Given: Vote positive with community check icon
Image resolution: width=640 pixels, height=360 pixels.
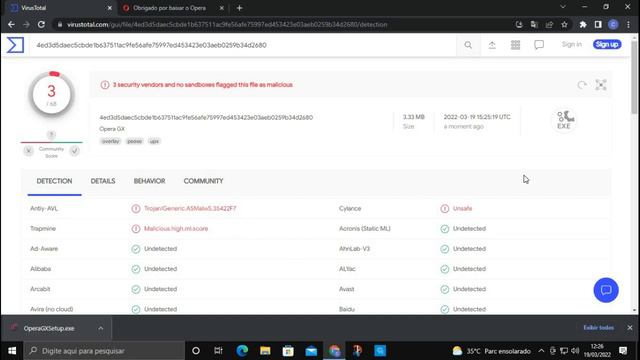Looking at the screenshot, I should click(74, 151).
